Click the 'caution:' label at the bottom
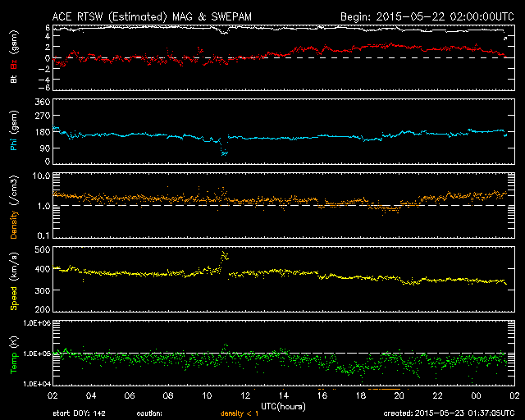The width and height of the screenshot is (525, 420). [149, 413]
